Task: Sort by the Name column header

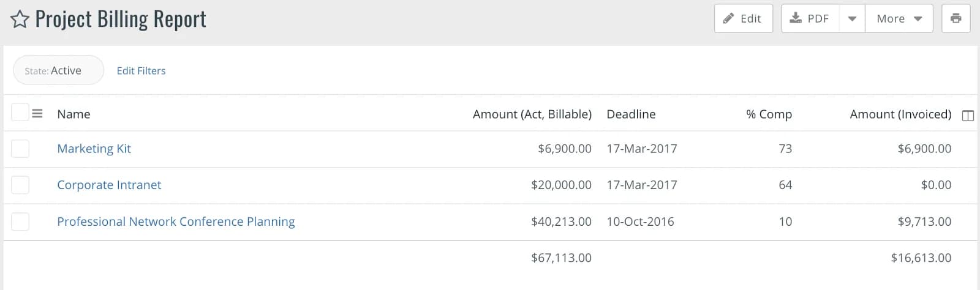Action: click(73, 114)
